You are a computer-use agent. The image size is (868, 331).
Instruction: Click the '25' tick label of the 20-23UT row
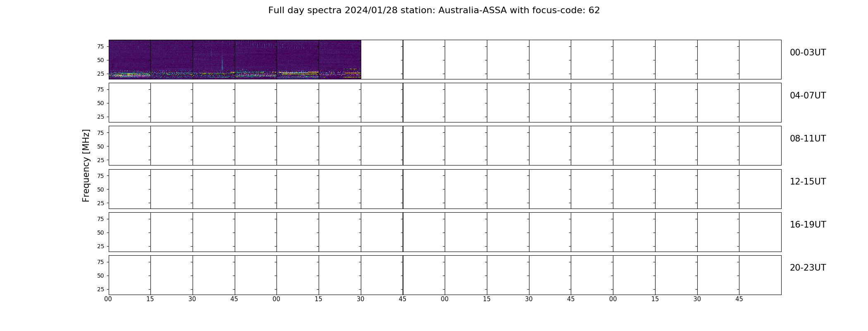[x=100, y=289]
